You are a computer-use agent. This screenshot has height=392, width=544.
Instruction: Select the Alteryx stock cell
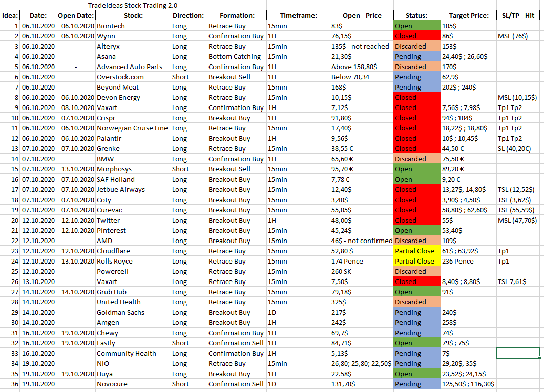133,47
